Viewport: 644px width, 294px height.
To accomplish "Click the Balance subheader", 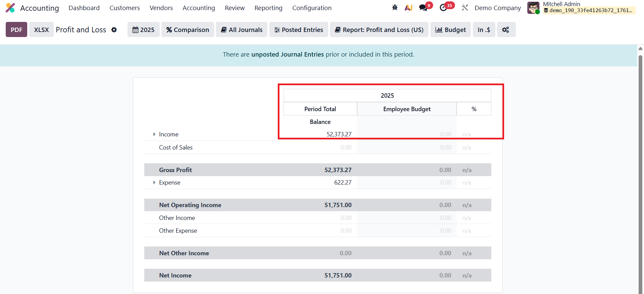I will click(320, 122).
